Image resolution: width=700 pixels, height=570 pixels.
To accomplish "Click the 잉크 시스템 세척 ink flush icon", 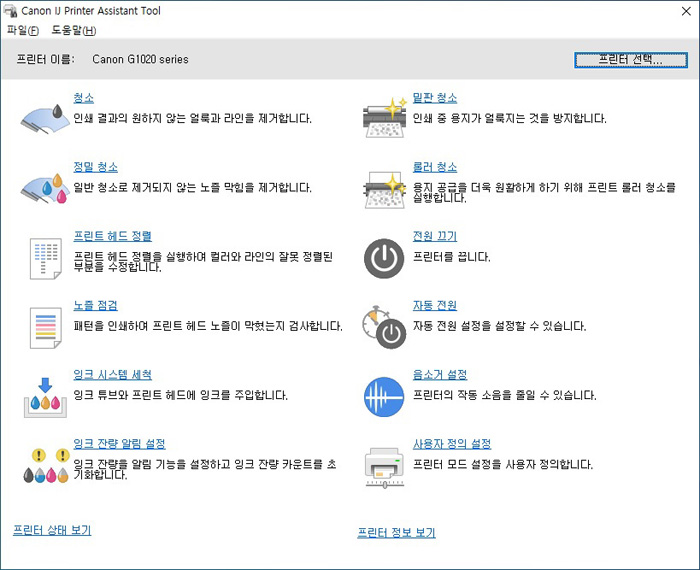I will [45, 397].
